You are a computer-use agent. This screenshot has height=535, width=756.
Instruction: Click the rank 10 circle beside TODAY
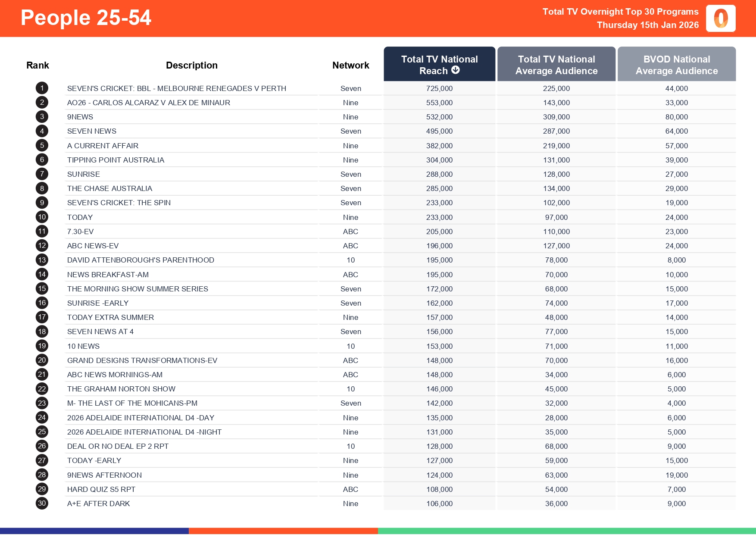[x=41, y=217]
